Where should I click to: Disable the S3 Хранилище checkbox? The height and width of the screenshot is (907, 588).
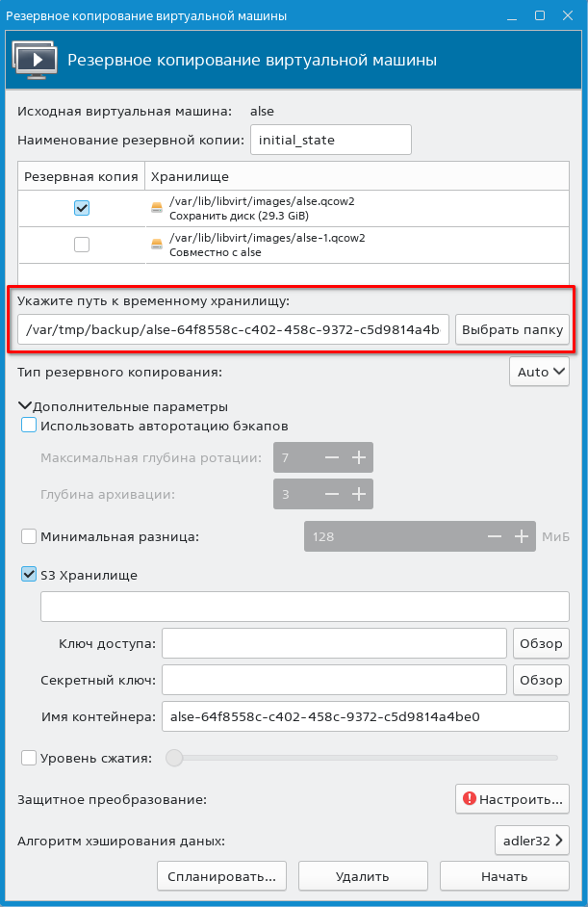point(29,575)
